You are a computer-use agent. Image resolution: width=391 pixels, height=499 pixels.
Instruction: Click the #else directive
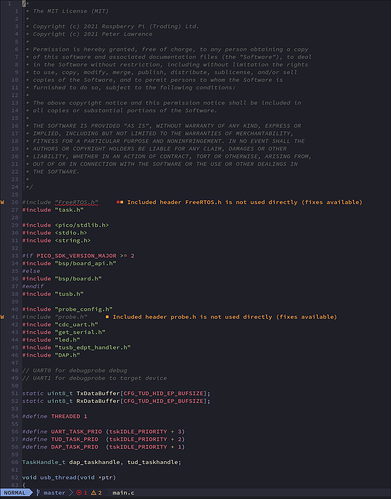point(31,271)
